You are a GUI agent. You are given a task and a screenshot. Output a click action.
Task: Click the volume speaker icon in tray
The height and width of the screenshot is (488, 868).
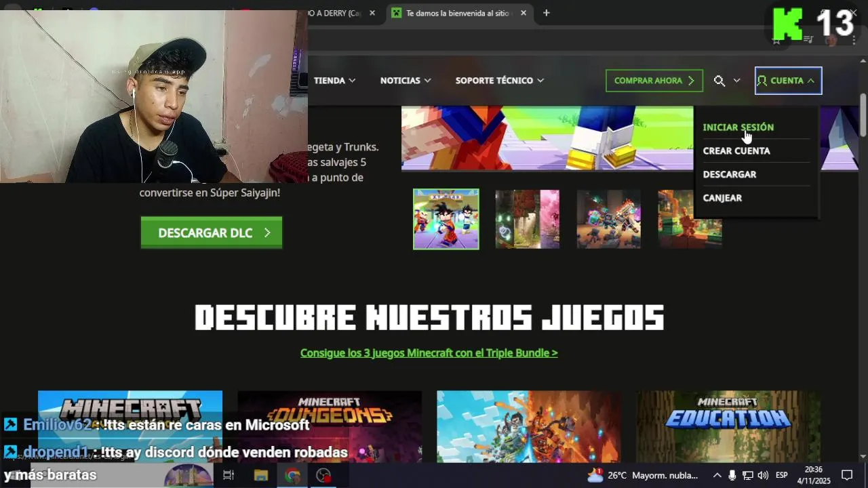pos(763,475)
